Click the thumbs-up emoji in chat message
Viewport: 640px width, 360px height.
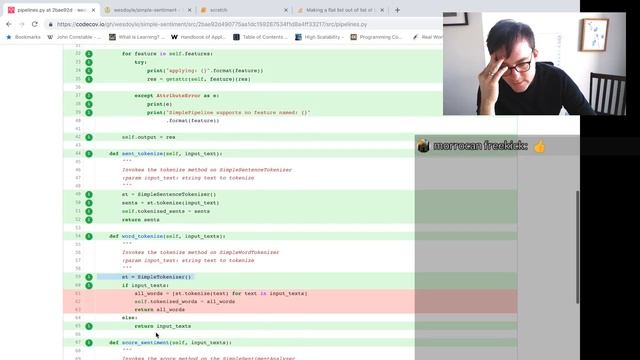pyautogui.click(x=539, y=146)
